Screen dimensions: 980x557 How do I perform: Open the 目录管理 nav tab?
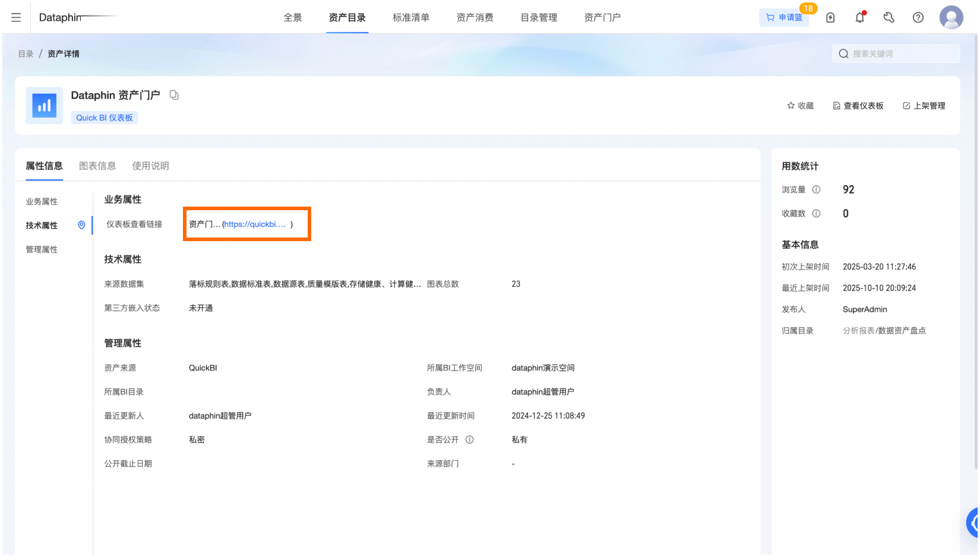539,18
